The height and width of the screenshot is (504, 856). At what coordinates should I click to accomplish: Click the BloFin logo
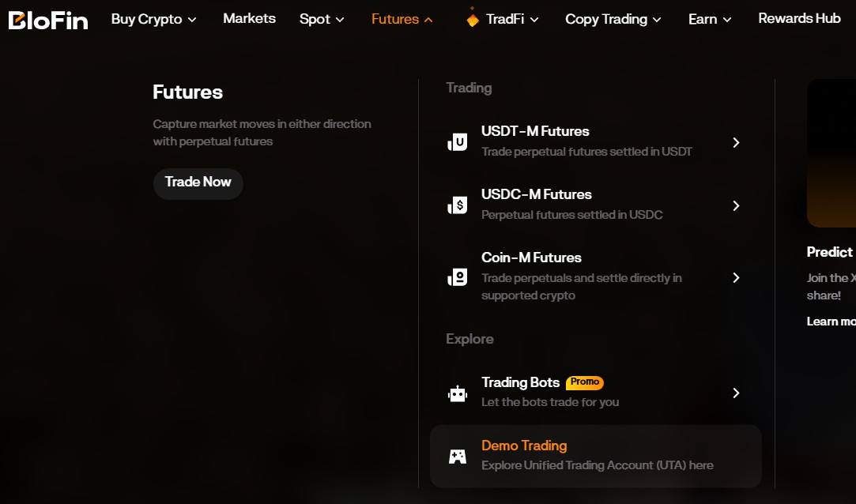(48, 20)
